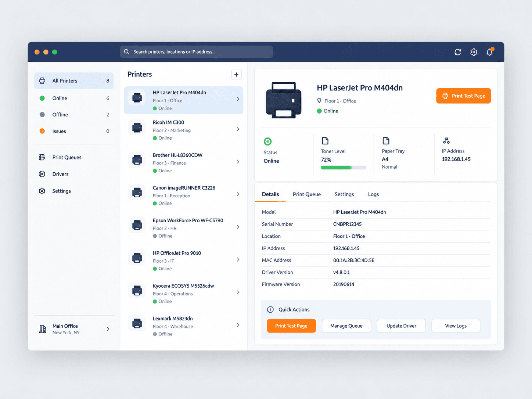The height and width of the screenshot is (399, 532).
Task: Filter by Online printers in sidebar
Action: (x=74, y=98)
